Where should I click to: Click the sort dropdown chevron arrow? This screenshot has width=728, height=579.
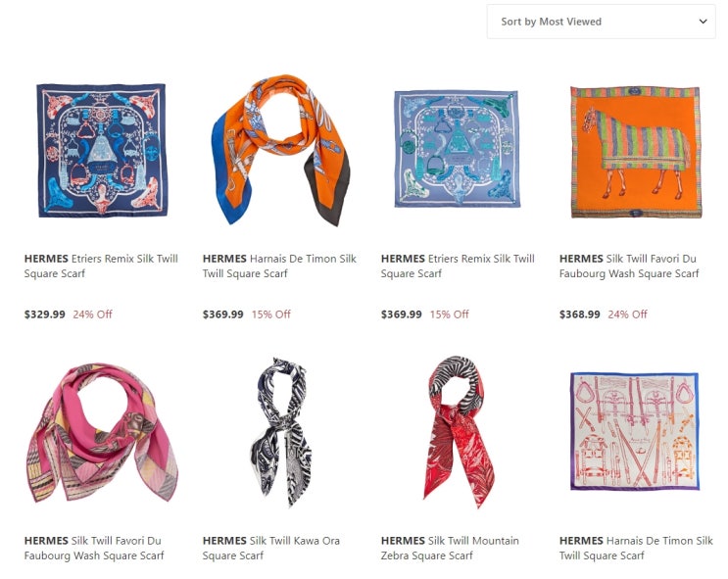coord(703,22)
